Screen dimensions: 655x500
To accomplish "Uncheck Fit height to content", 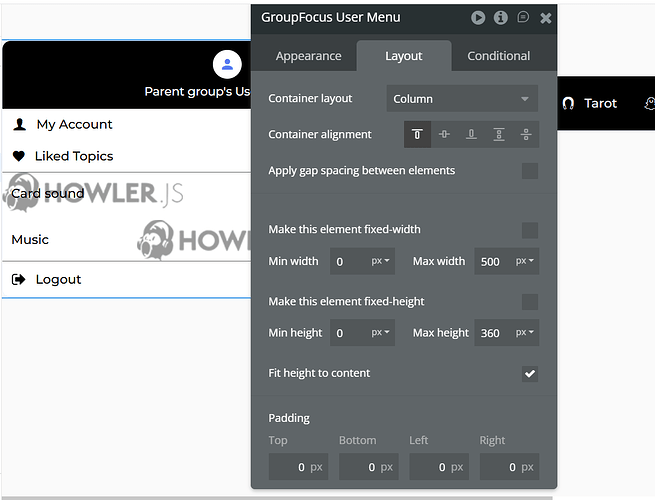I will coord(530,374).
